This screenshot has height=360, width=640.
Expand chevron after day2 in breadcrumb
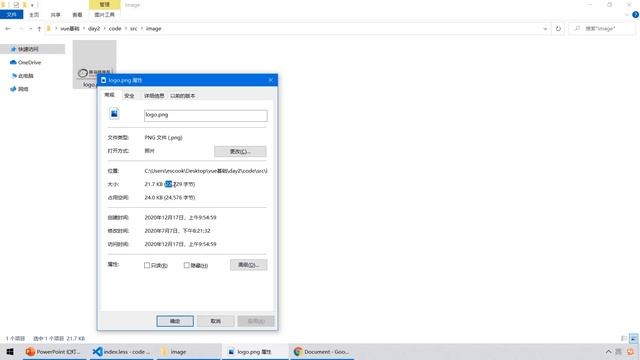tap(104, 29)
